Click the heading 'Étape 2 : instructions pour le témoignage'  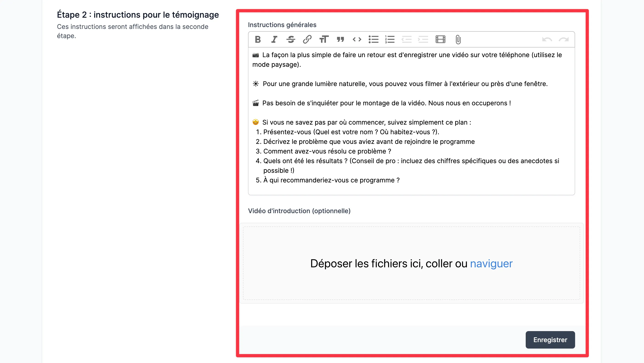click(138, 15)
